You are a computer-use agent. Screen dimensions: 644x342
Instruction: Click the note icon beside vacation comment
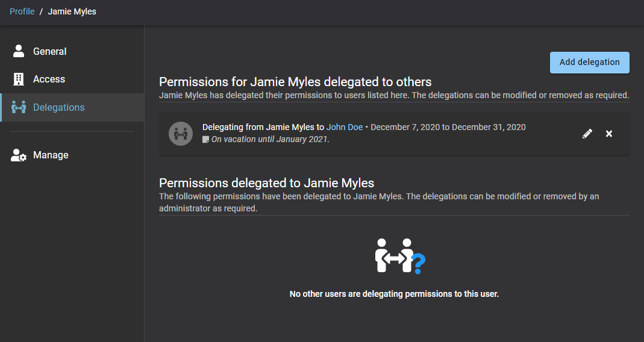click(206, 140)
